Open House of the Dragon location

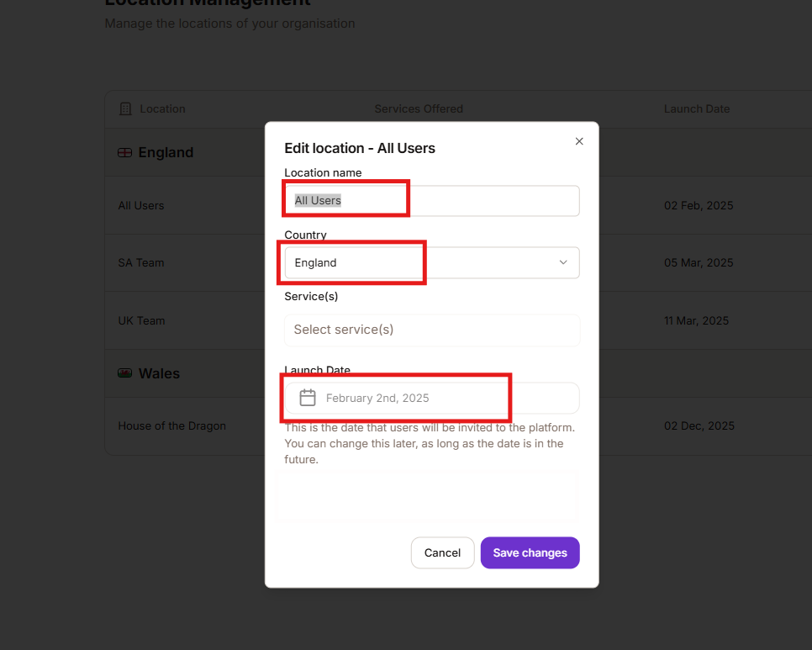tap(171, 425)
